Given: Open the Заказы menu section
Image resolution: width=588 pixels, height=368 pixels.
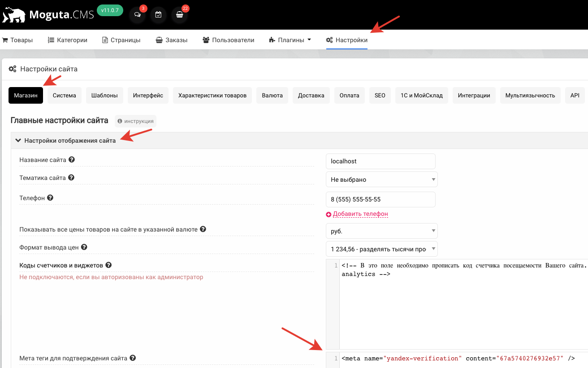Looking at the screenshot, I should tap(172, 40).
